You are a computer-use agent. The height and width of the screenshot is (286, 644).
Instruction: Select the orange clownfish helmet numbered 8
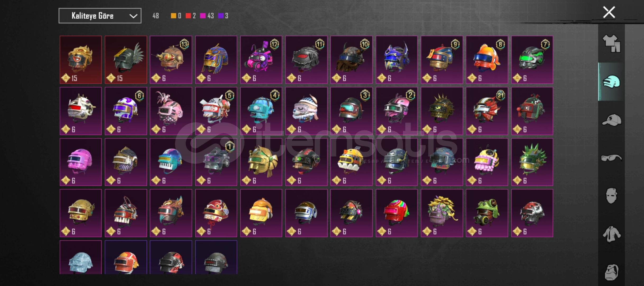click(487, 60)
